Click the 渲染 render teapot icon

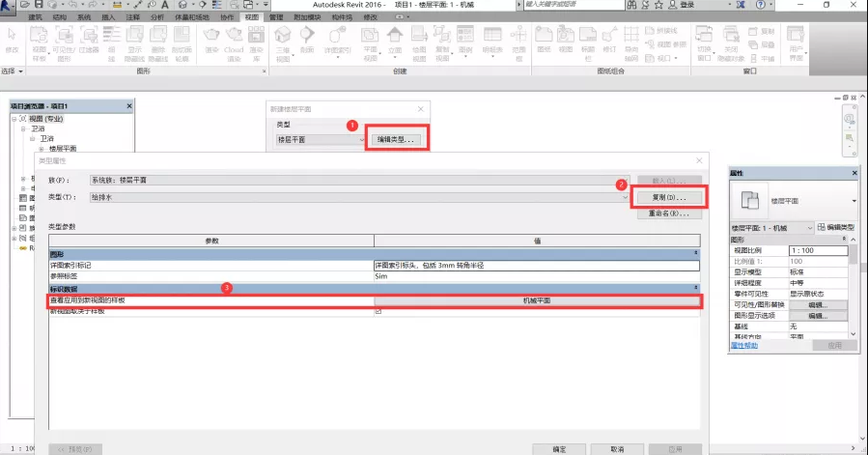[211, 40]
